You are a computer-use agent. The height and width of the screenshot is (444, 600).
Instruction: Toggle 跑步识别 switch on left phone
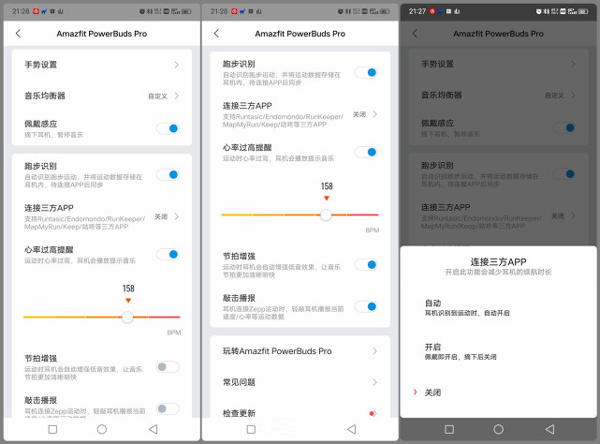[168, 175]
